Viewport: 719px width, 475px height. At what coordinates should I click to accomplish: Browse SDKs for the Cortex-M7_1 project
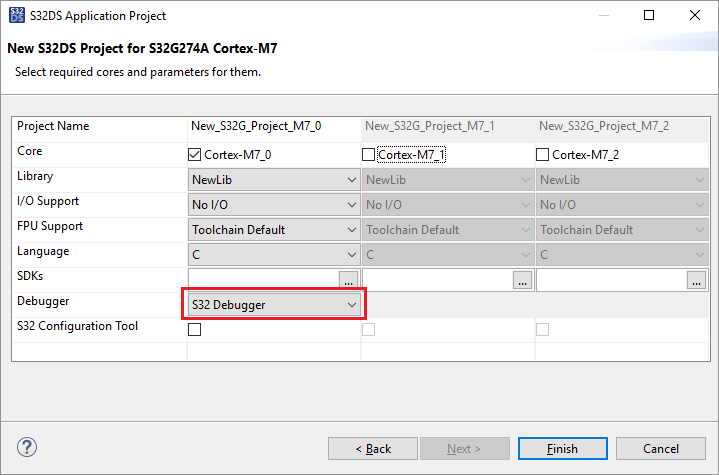point(522,281)
